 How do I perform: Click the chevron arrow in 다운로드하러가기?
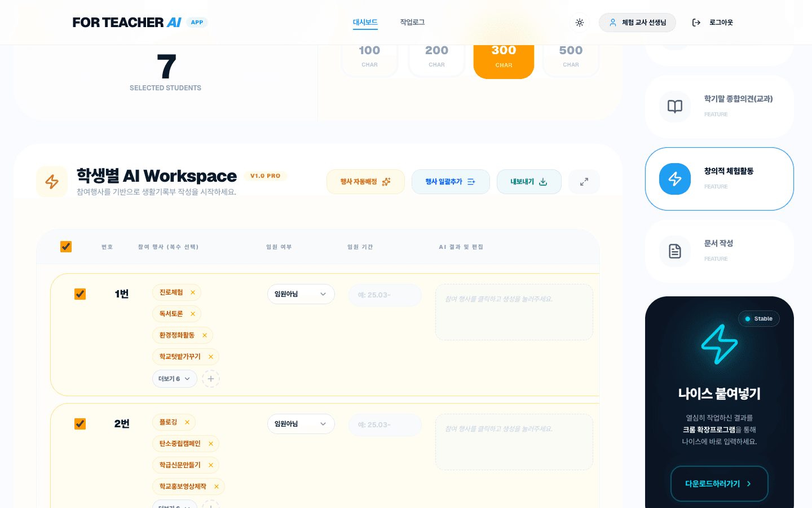(749, 484)
